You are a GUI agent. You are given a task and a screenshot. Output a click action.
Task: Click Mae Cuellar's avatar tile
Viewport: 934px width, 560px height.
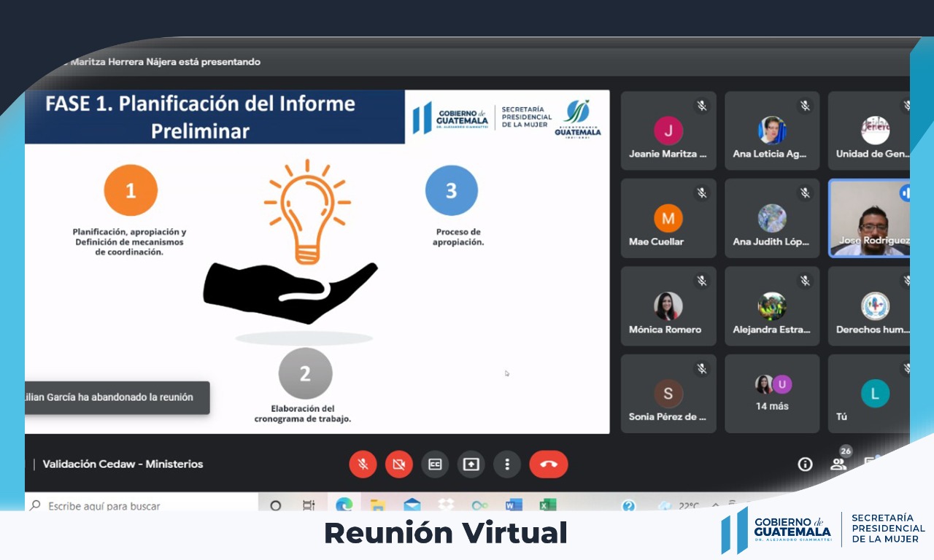(x=668, y=219)
